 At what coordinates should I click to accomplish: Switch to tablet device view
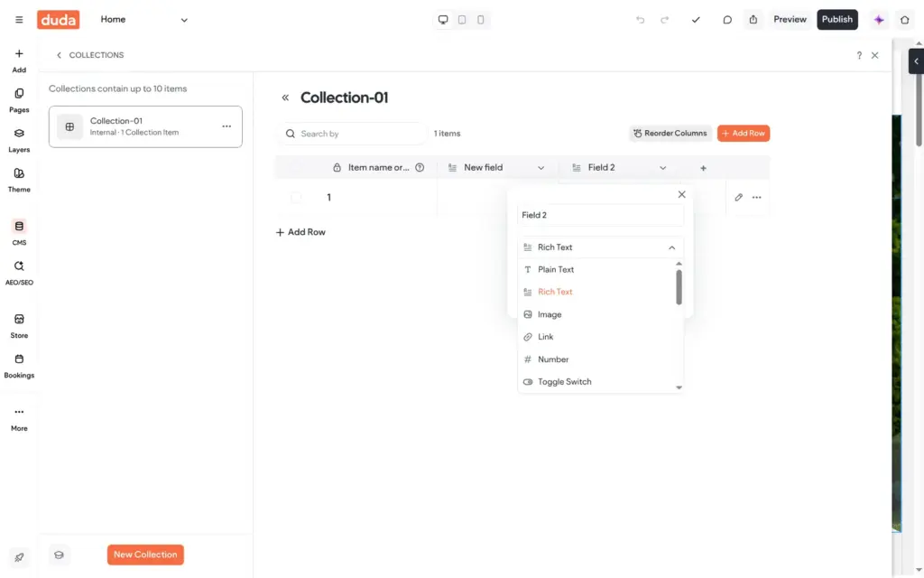(462, 20)
